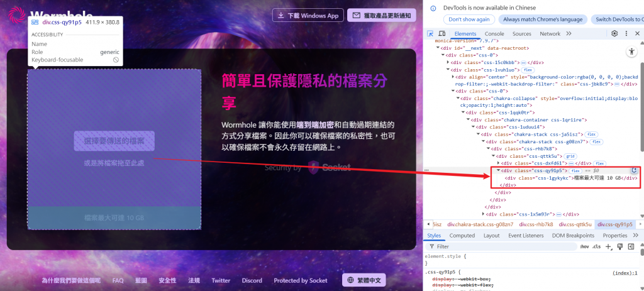644x291 pixels.
Task: Toggle the computed styles sidebar icon
Action: click(631, 246)
